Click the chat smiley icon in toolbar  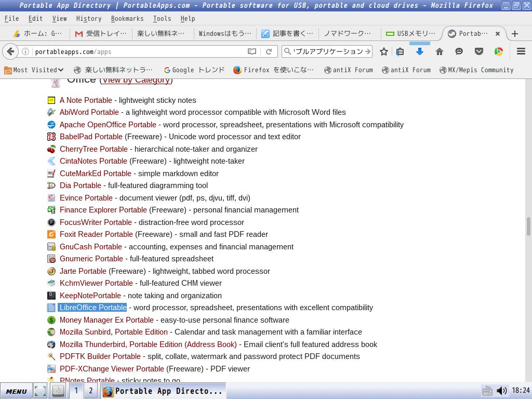click(x=459, y=51)
